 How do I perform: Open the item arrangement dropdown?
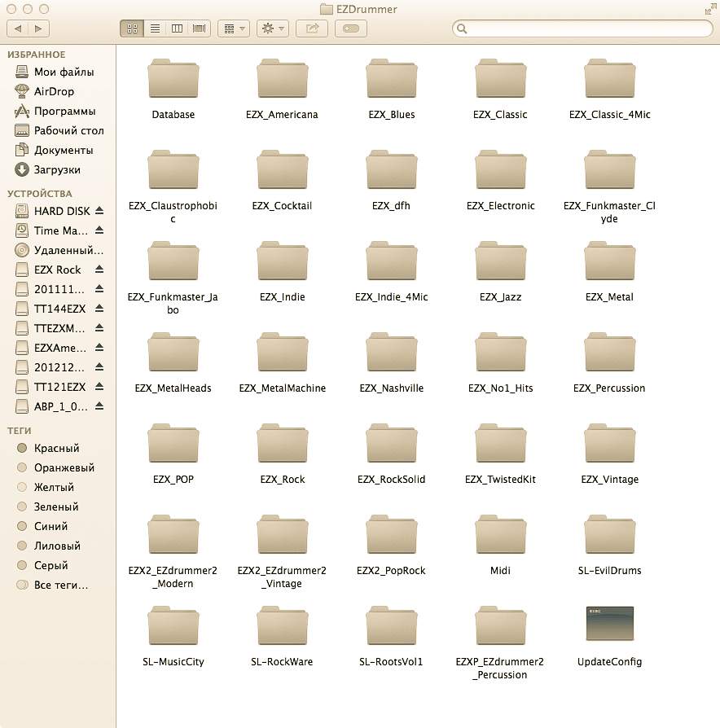[234, 29]
